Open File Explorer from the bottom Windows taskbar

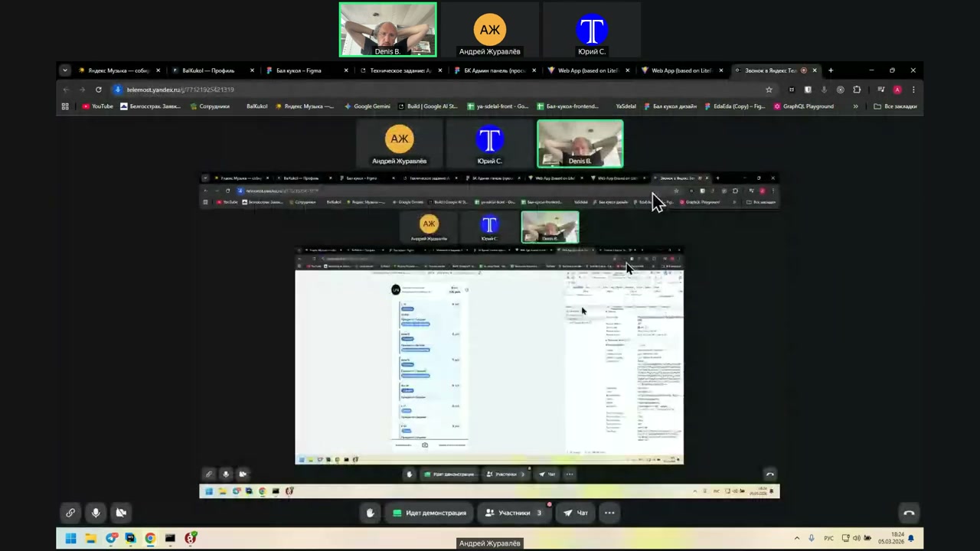coord(90,538)
